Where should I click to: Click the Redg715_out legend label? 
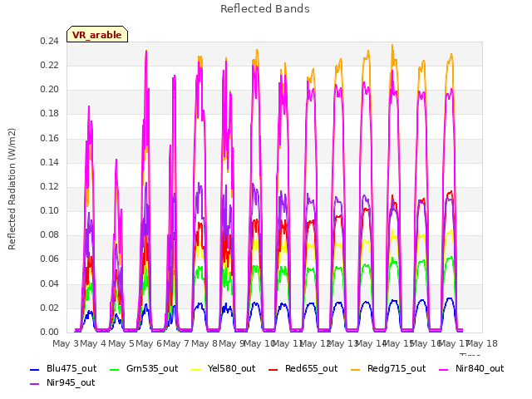pos(397,368)
